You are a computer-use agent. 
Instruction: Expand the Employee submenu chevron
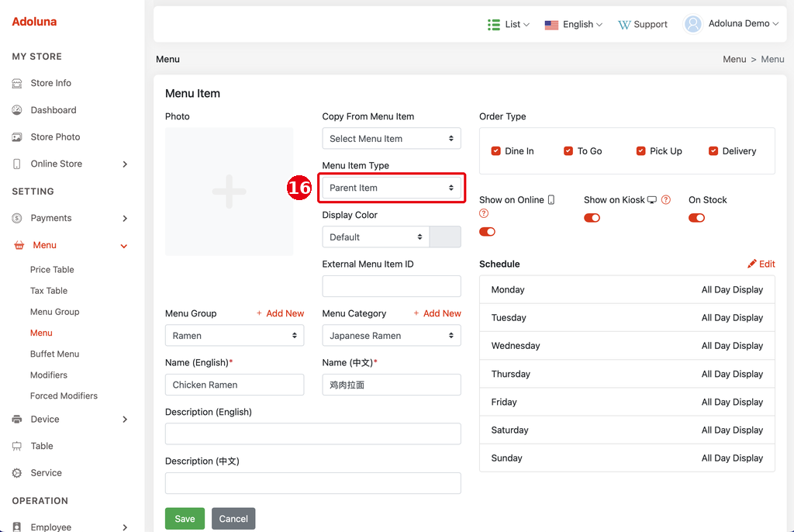click(x=125, y=527)
